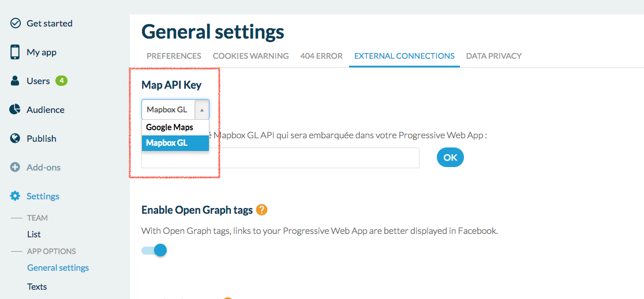Screen dimensions: 644x299
Task: Switch to the Preferences tab
Action: coord(174,56)
